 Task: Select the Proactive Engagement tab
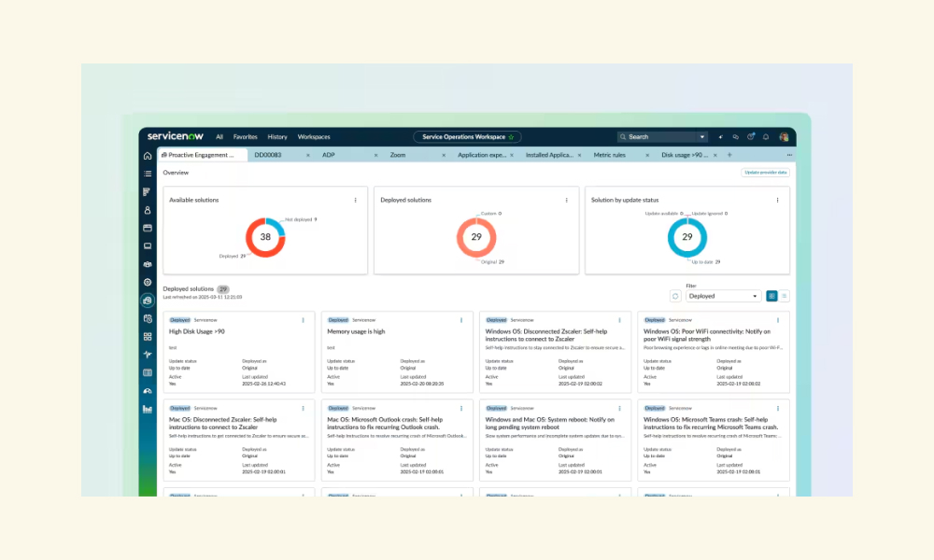203,155
